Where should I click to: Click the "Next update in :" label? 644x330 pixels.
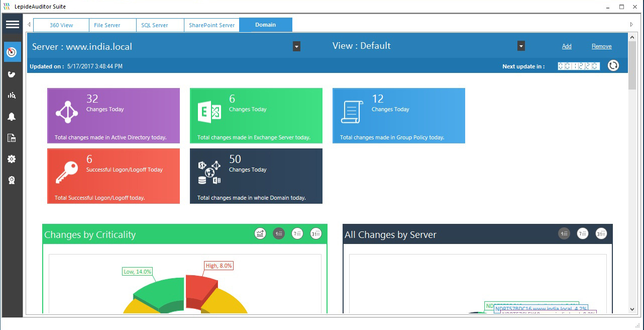click(523, 66)
